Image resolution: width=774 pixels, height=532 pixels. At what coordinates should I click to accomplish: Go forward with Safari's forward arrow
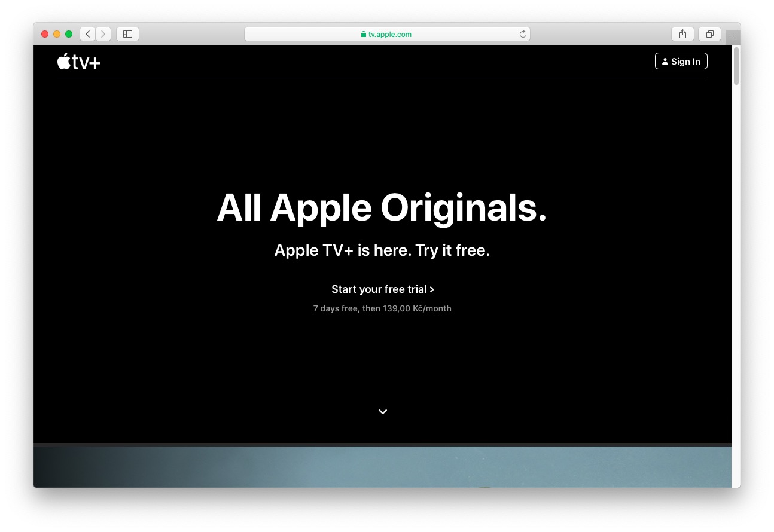point(103,34)
